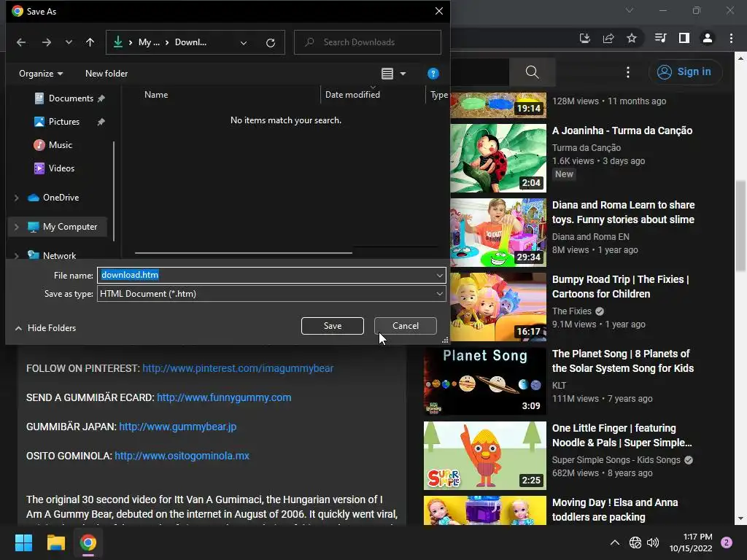The image size is (747, 560).
Task: Open address path history dropdown
Action: pyautogui.click(x=244, y=43)
